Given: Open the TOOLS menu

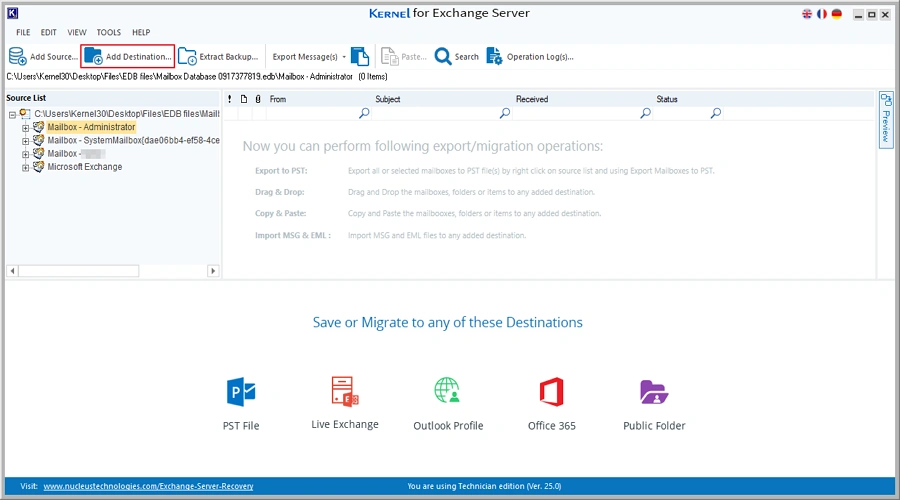Looking at the screenshot, I should [x=109, y=33].
